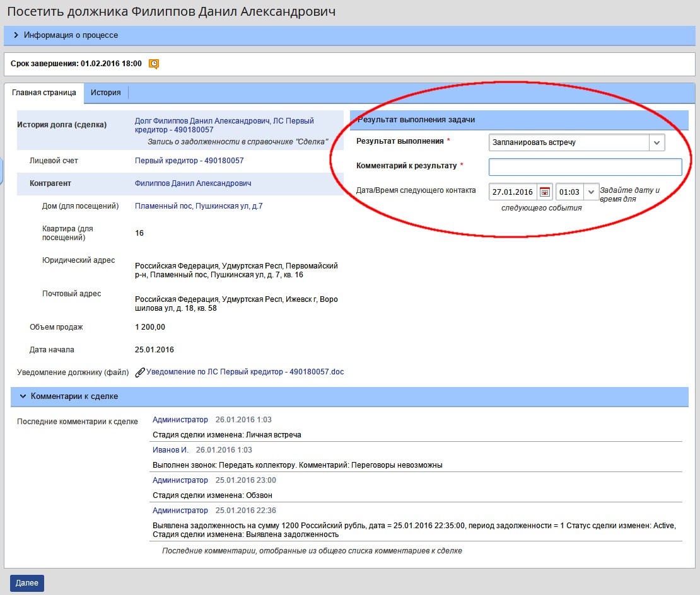Open the calendar date picker icon
700x595 pixels.
[545, 192]
